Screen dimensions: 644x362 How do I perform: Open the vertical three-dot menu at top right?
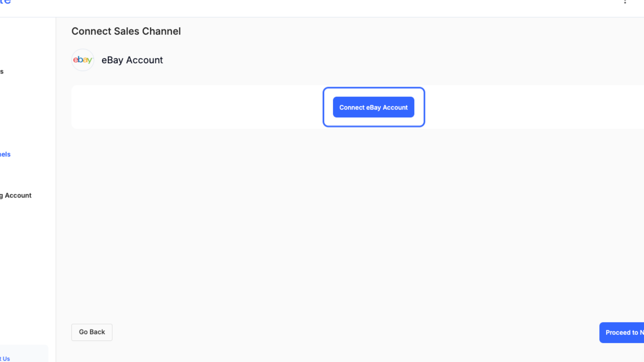click(x=625, y=2)
